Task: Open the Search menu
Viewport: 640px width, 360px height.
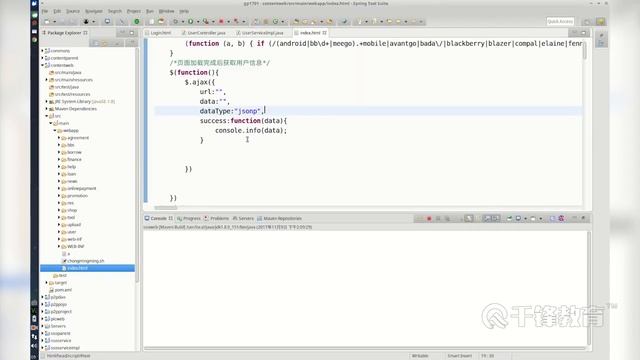Action: 115,11
